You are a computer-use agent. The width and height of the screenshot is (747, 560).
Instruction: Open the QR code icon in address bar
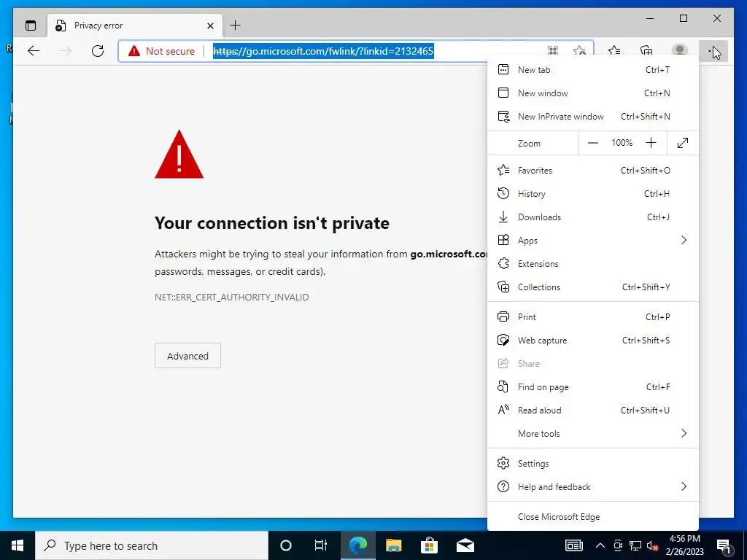click(553, 50)
